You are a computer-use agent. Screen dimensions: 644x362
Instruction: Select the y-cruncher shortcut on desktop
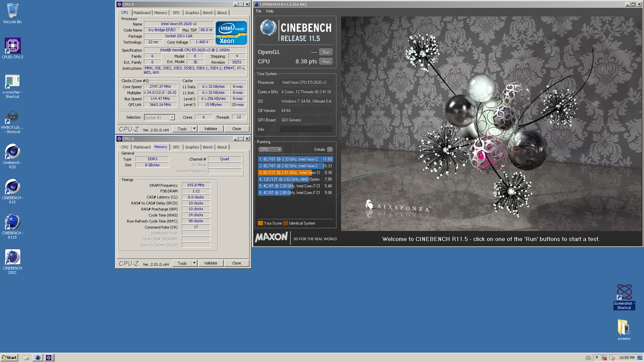12,86
